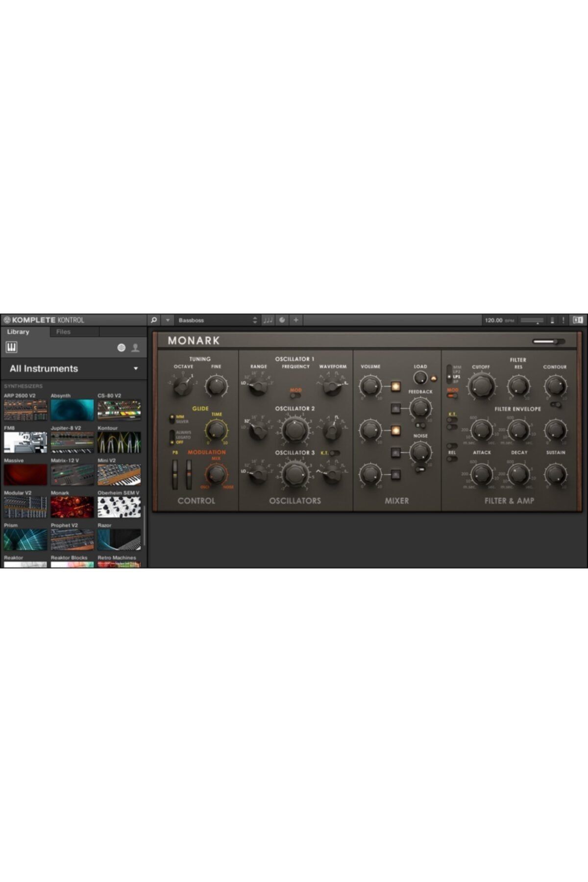Open the Matrix-12 V thumbnail
Image resolution: width=588 pixels, height=882 pixels.
pos(72,475)
